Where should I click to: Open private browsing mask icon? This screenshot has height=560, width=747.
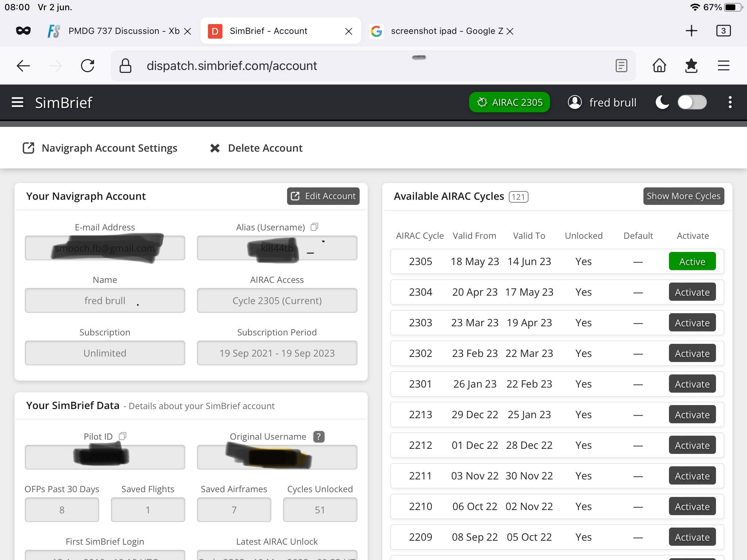[x=23, y=31]
